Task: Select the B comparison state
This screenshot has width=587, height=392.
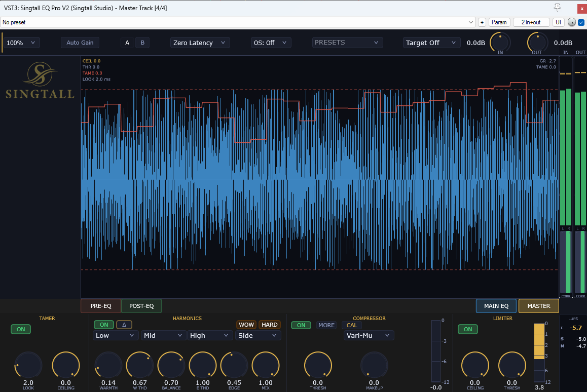Action: point(142,43)
